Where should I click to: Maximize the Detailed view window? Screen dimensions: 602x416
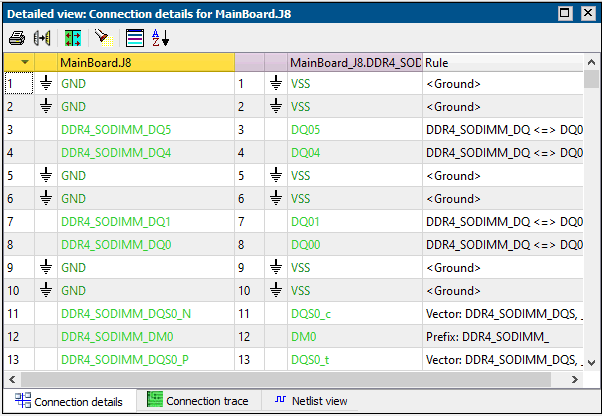point(564,13)
